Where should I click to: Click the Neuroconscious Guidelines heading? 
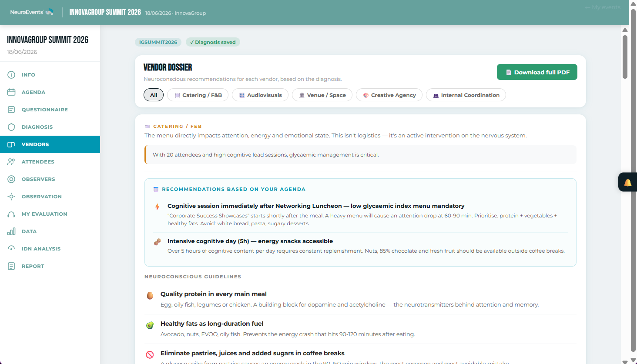pyautogui.click(x=193, y=277)
